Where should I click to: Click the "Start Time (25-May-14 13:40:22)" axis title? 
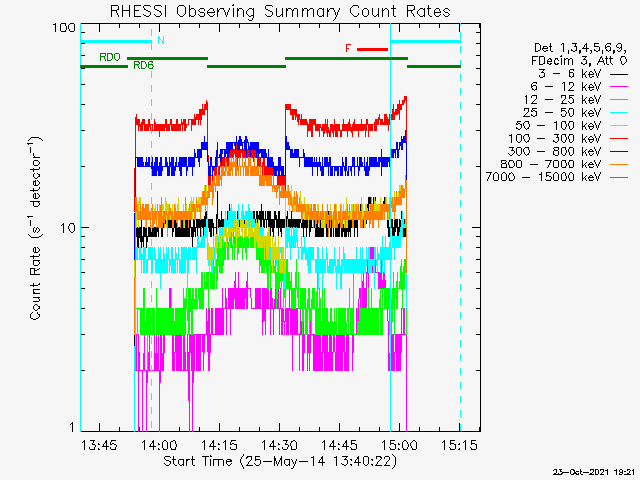(x=280, y=462)
